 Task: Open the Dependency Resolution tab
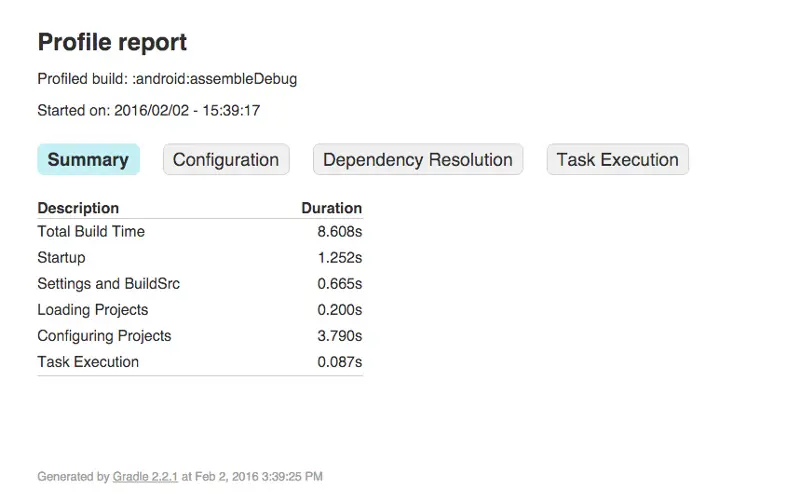417,160
